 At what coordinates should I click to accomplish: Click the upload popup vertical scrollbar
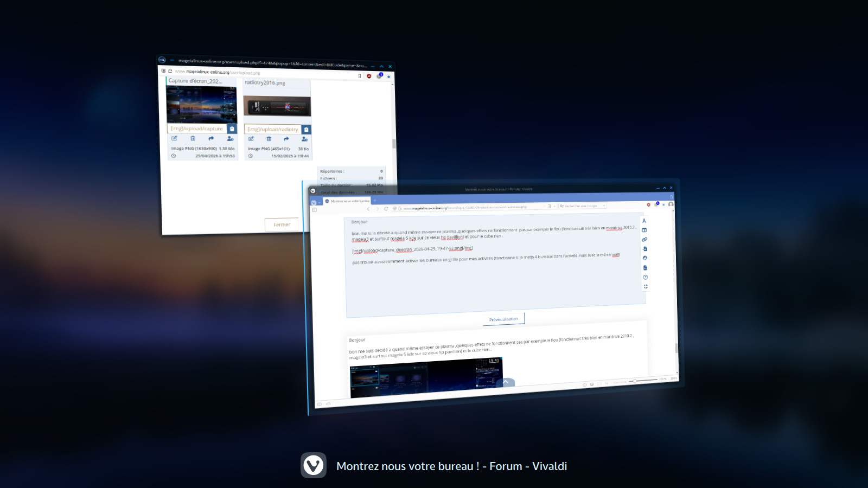[394, 144]
